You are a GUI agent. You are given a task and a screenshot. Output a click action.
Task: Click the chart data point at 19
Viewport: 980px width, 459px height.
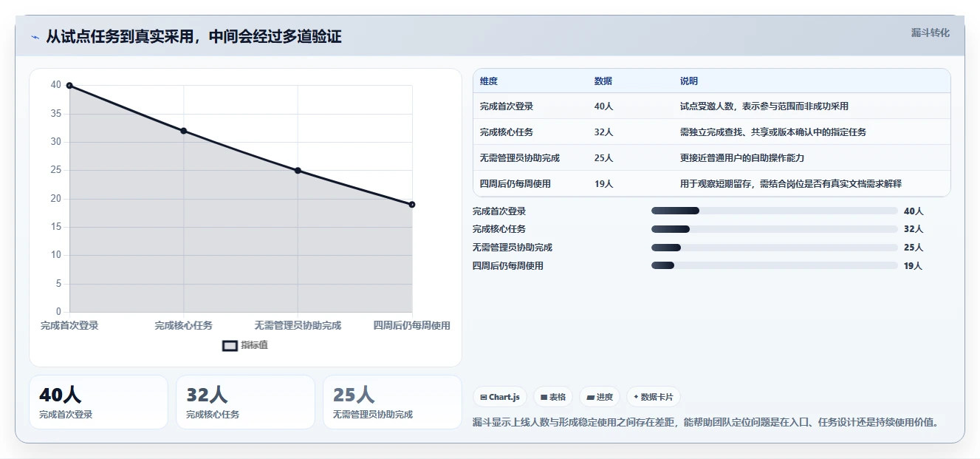click(x=412, y=205)
